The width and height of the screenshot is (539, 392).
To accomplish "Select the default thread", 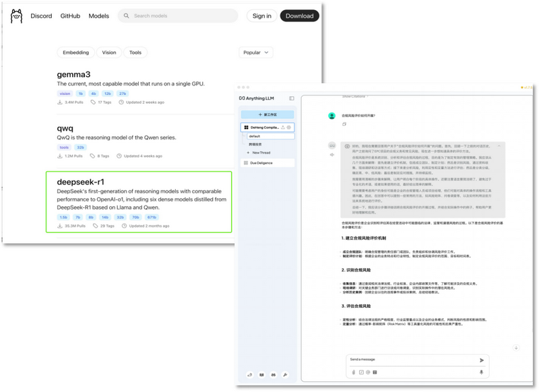I will (x=271, y=136).
